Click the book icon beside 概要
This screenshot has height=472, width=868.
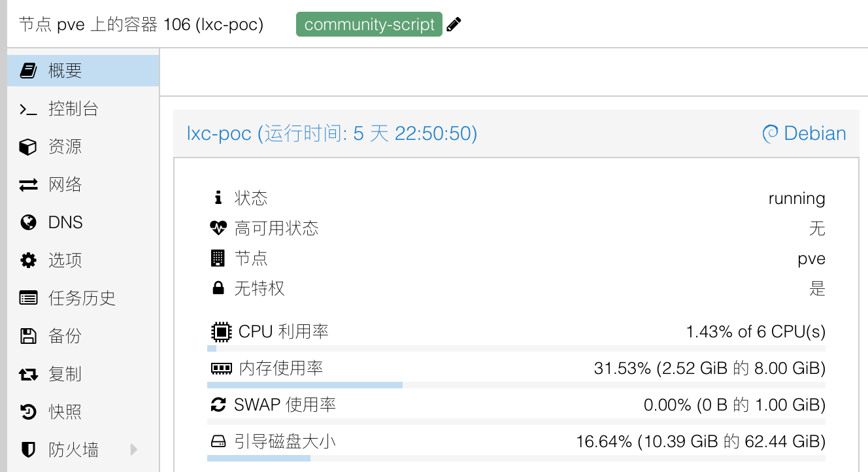pyautogui.click(x=28, y=71)
